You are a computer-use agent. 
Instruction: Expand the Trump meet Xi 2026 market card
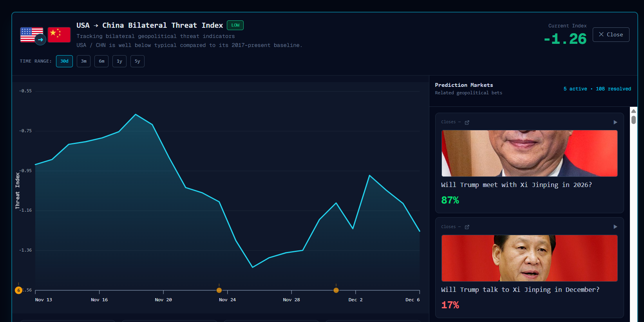(615, 122)
